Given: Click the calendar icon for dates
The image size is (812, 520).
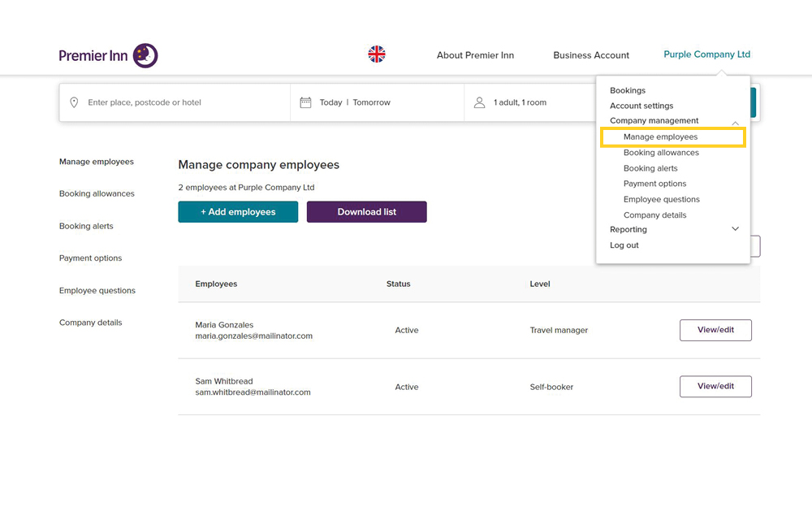Looking at the screenshot, I should click(306, 102).
